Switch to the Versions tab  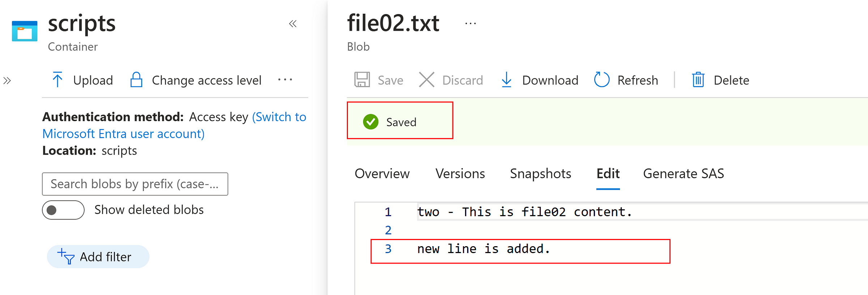click(x=460, y=174)
